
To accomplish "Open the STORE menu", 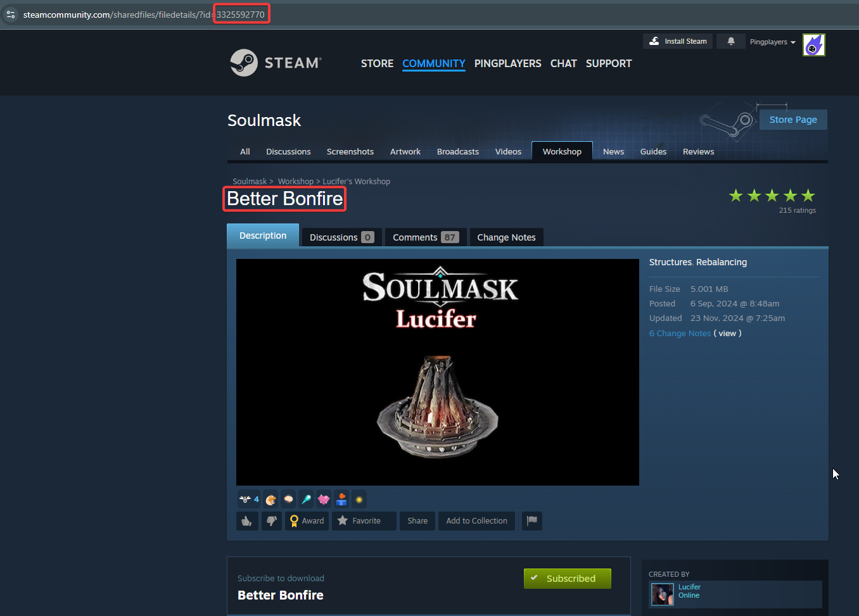I will click(377, 63).
